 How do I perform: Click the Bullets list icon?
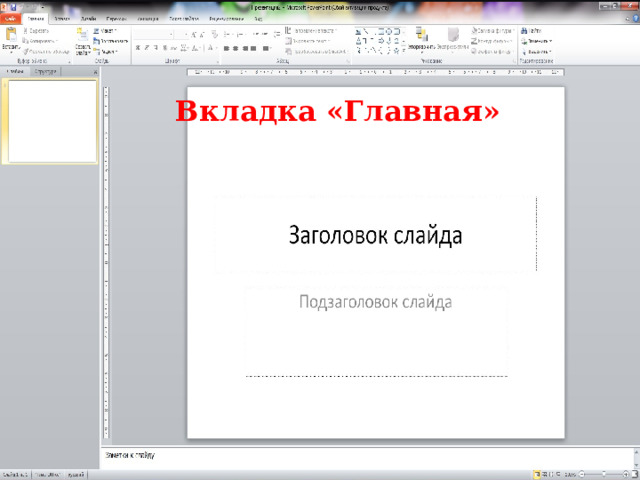point(229,35)
